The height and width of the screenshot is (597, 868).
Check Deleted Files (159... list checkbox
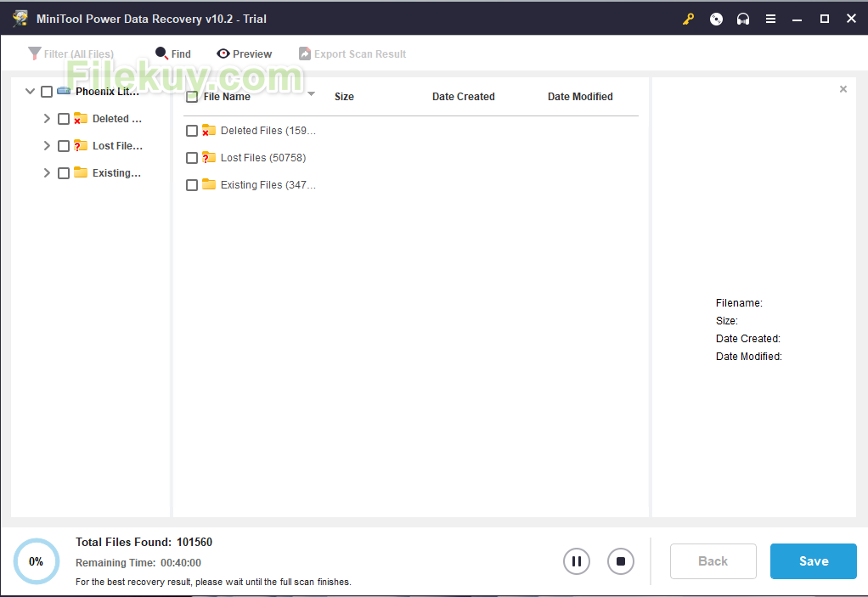(192, 131)
